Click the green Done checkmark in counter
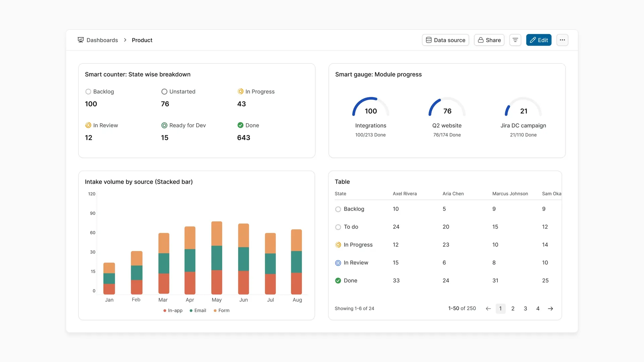The width and height of the screenshot is (644, 362). [x=240, y=125]
